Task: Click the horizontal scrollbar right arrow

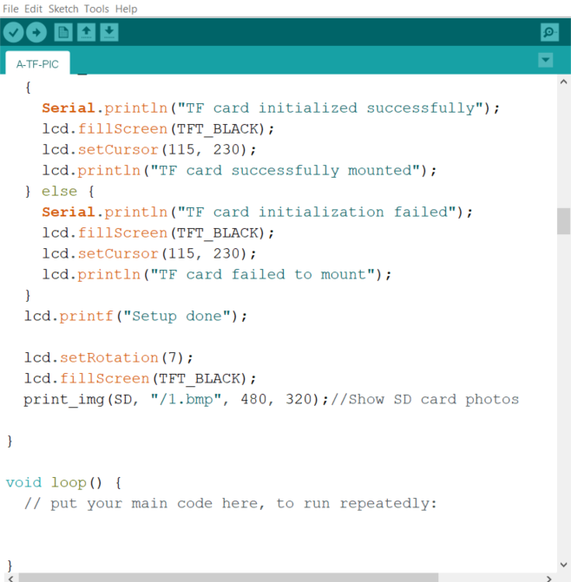Action: coord(549,578)
